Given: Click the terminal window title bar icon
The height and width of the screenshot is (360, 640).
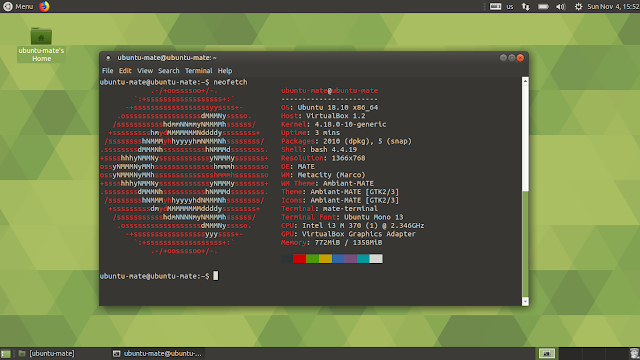Looking at the screenshot, I should click(x=108, y=58).
